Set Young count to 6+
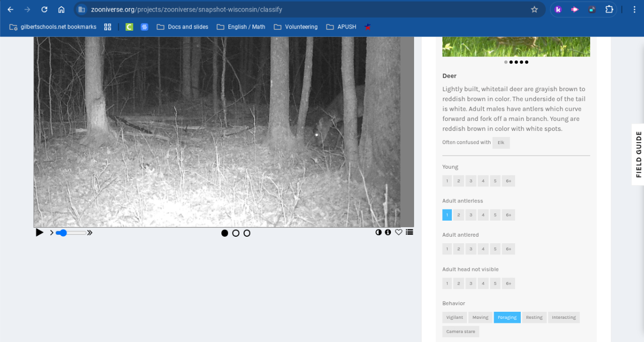Image resolution: width=644 pixels, height=342 pixels. [509, 181]
